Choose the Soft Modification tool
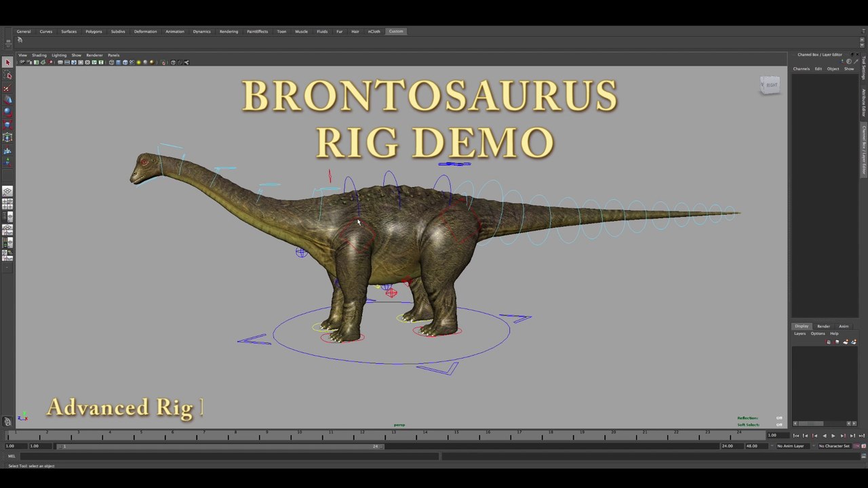 pyautogui.click(x=7, y=150)
